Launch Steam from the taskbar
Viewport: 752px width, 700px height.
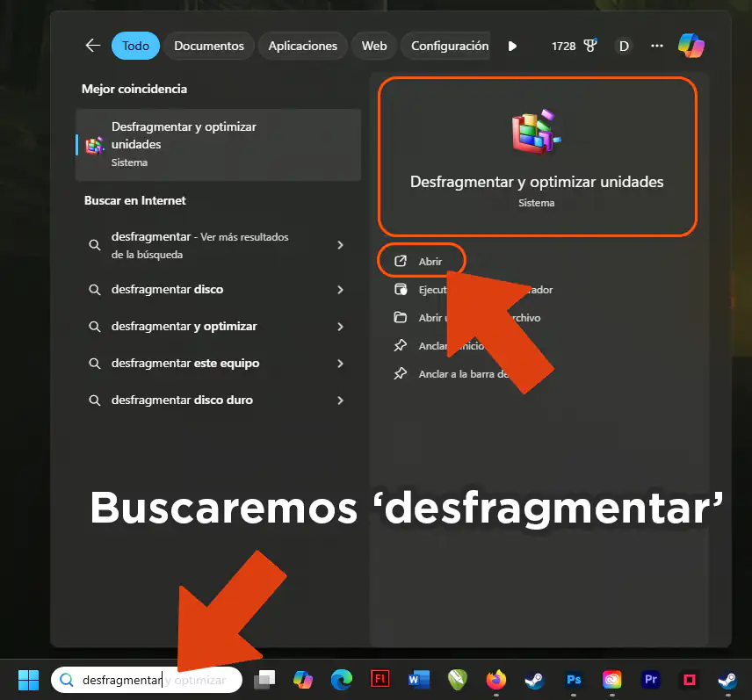(534, 680)
